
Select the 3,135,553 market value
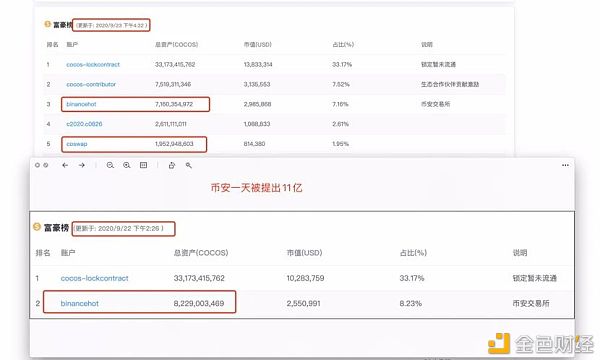coord(257,84)
